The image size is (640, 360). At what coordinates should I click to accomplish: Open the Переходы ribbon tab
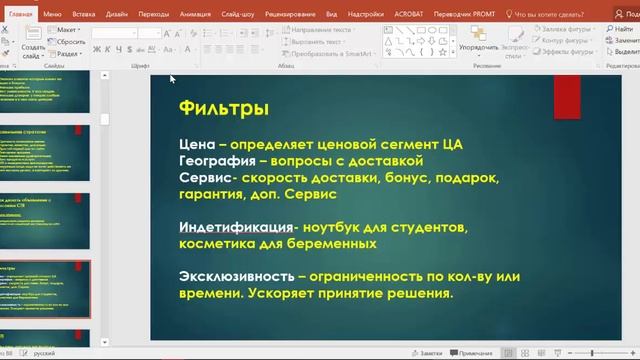[153, 14]
